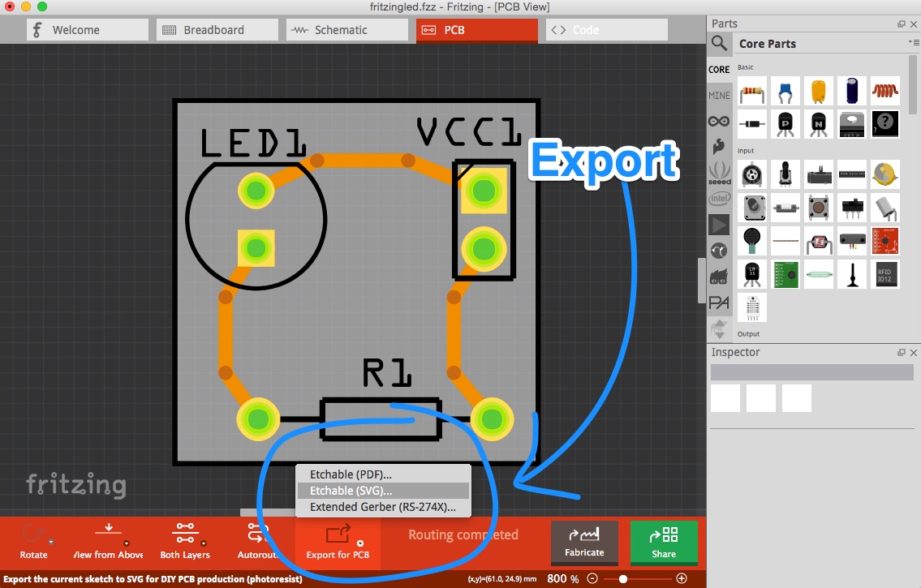This screenshot has width=921, height=588.
Task: Choose Extended Gerber (RS-274X)... export option
Action: [383, 507]
